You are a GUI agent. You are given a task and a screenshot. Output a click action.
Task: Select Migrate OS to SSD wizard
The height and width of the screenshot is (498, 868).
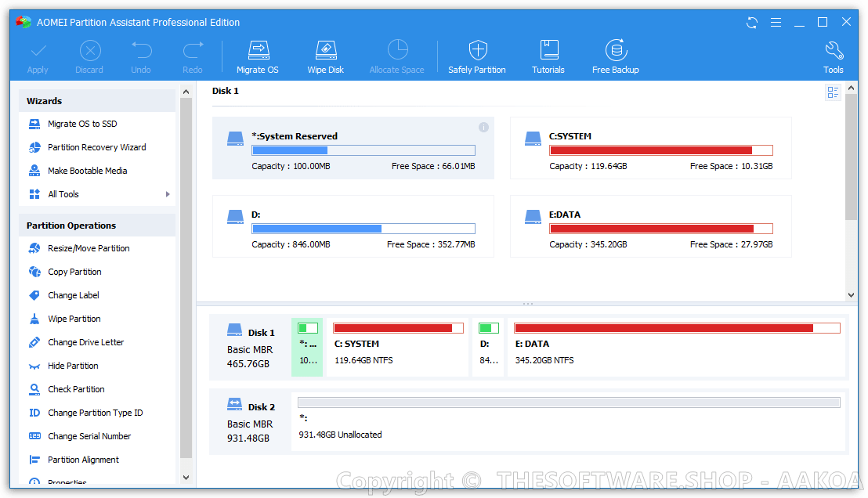tap(82, 124)
